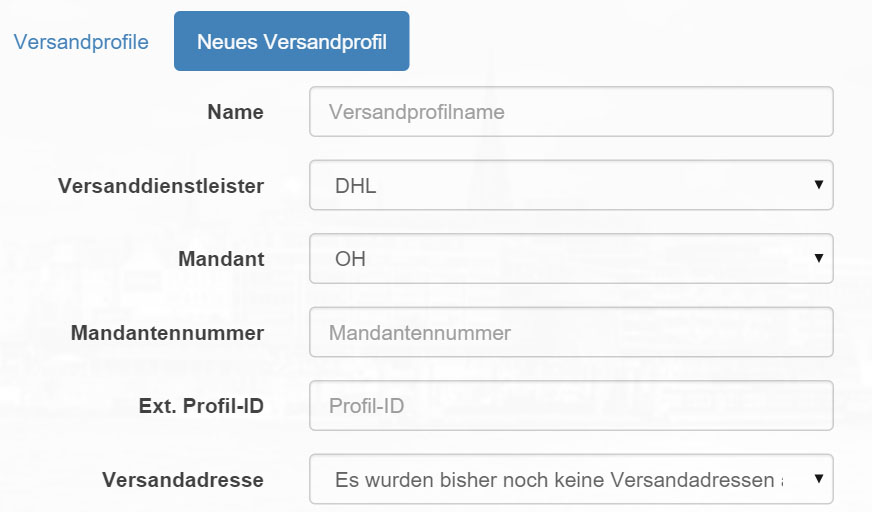Click into the Mandantennummer text field
Image resolution: width=872 pixels, height=512 pixels.
(571, 332)
